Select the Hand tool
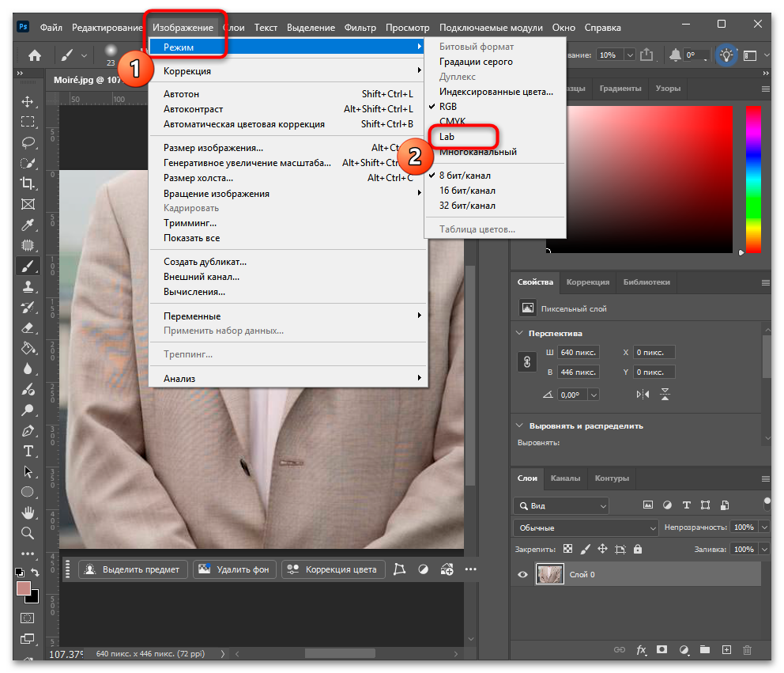Screen dimensions: 784x673 tap(28, 513)
